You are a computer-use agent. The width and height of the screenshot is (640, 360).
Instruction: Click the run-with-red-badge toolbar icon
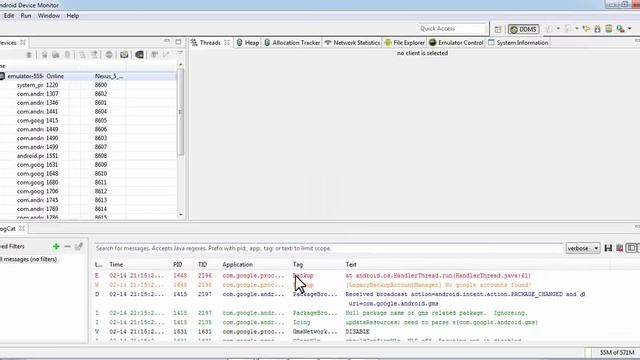click(x=620, y=29)
